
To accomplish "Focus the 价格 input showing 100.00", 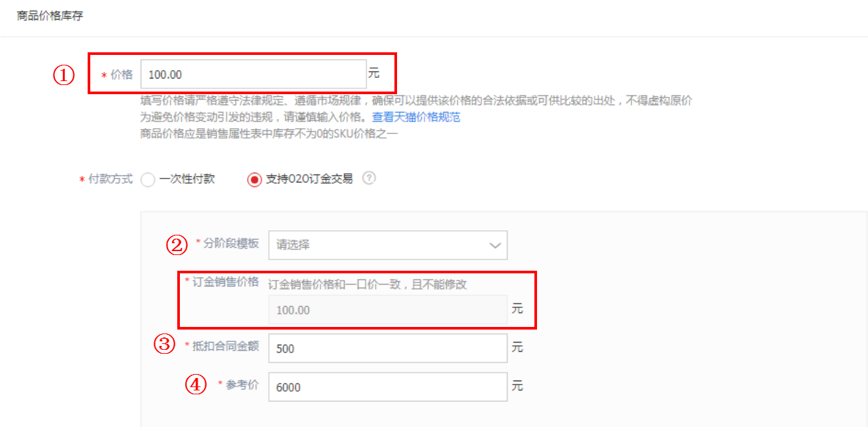I will pyautogui.click(x=253, y=74).
